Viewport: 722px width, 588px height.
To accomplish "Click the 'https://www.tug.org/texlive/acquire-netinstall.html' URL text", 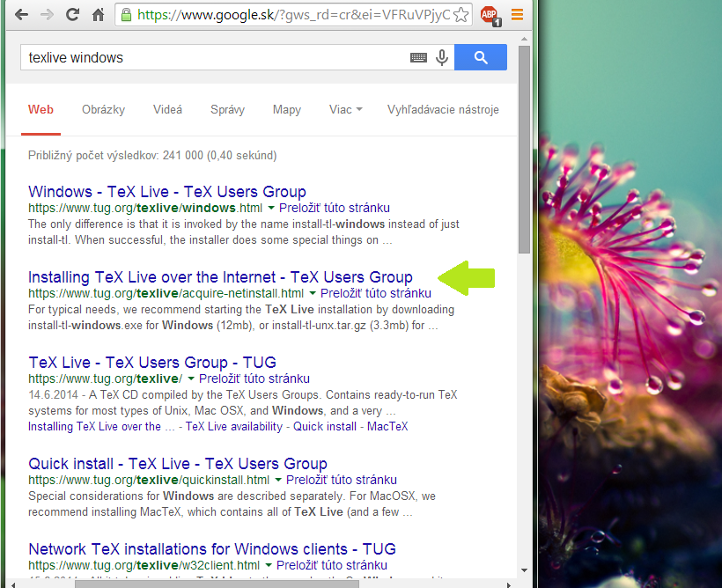I will pyautogui.click(x=166, y=293).
